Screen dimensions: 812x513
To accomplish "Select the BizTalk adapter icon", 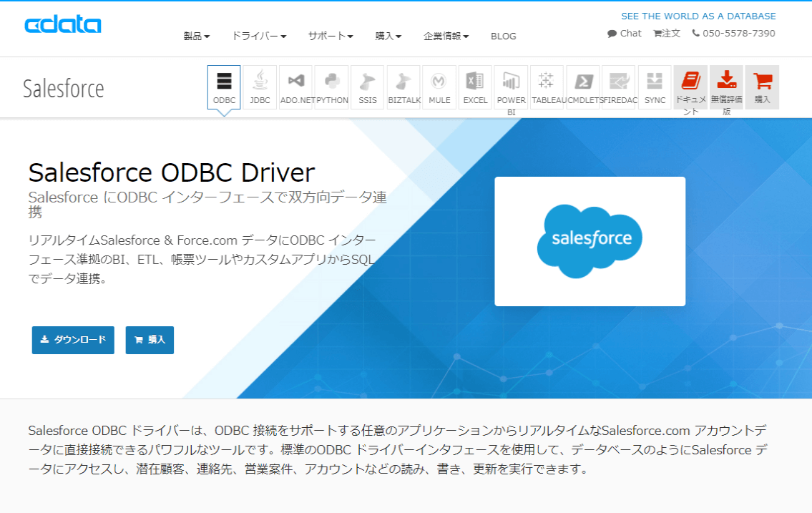I will 404,87.
